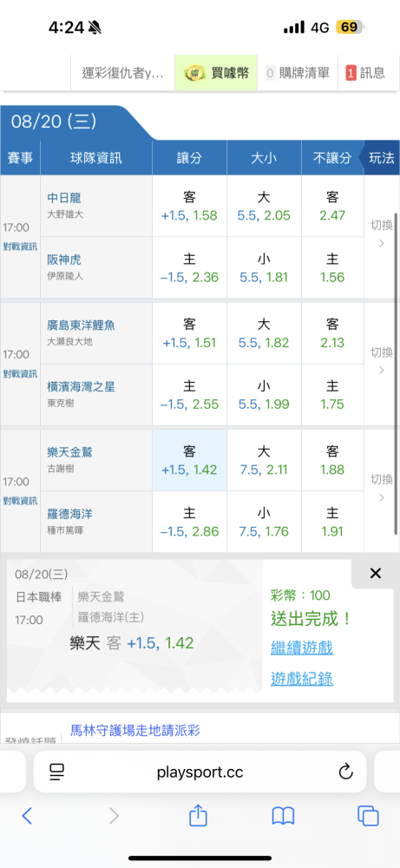Screen dimensions: 400x868
Task: Toggle 樂天金鷲 客 +1.5 handicap selection
Action: point(189,460)
